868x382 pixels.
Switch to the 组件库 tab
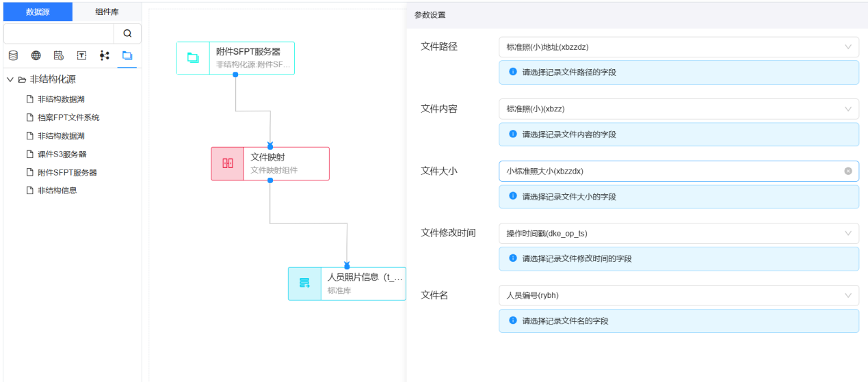(x=107, y=12)
